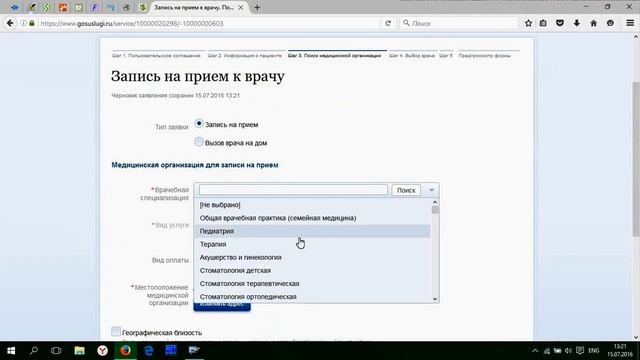Open the Firefox hamburger menu
640x360 pixels.
click(630, 23)
